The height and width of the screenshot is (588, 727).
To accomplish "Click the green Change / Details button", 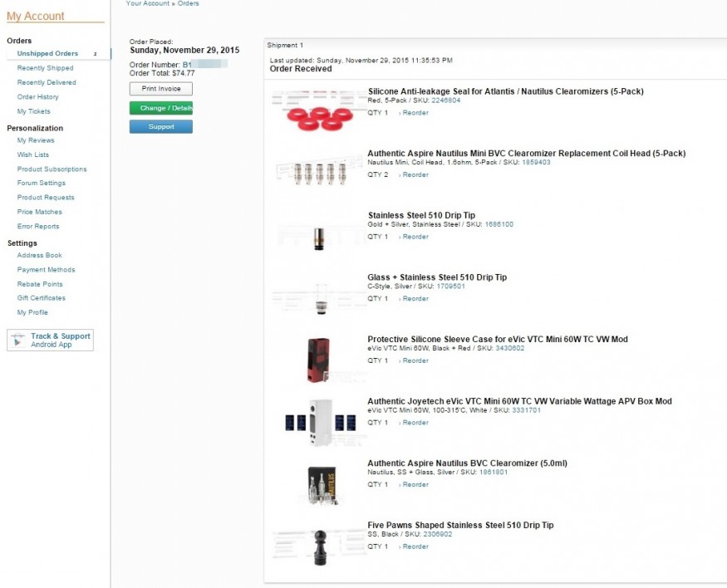I will (161, 108).
